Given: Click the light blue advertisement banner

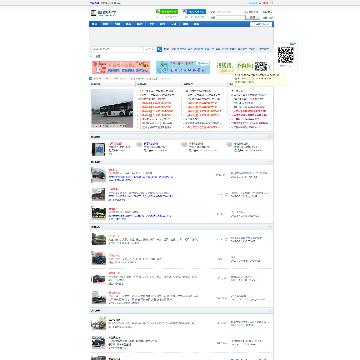Looking at the screenshot, I should 183,67.
